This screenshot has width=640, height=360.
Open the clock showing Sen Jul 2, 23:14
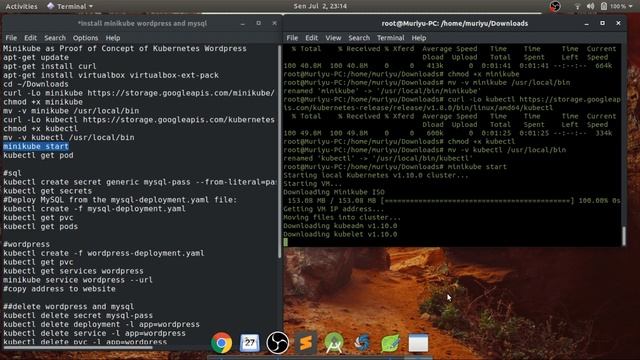(x=320, y=6)
